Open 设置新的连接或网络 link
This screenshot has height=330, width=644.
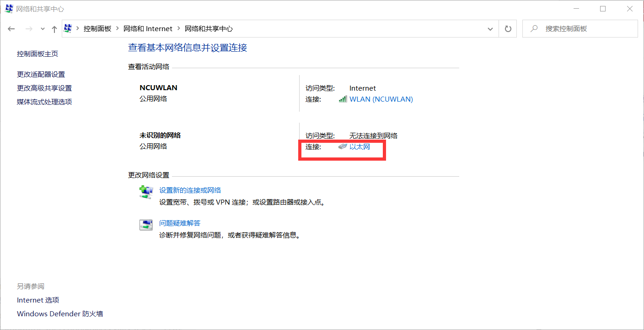point(190,190)
